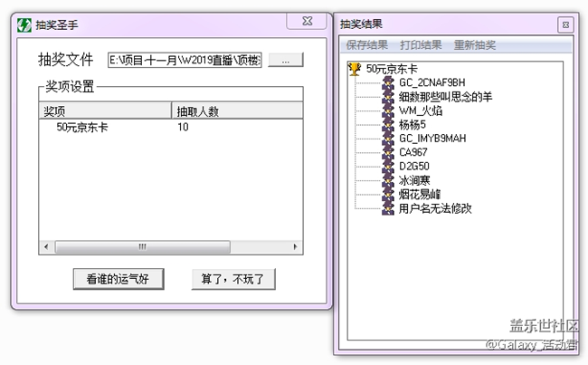Click the winner icon beside 细数那些叫思念的羊
This screenshot has height=365, width=588.
(x=388, y=97)
